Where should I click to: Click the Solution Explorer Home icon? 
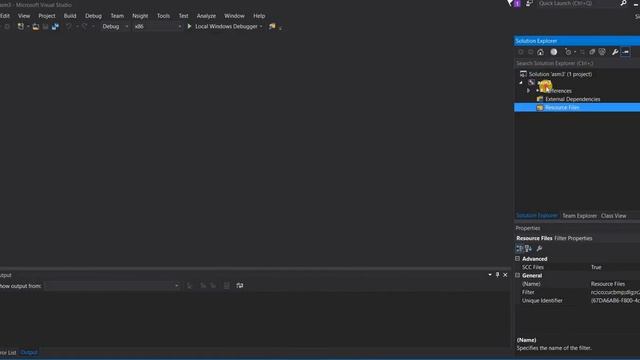[540, 52]
